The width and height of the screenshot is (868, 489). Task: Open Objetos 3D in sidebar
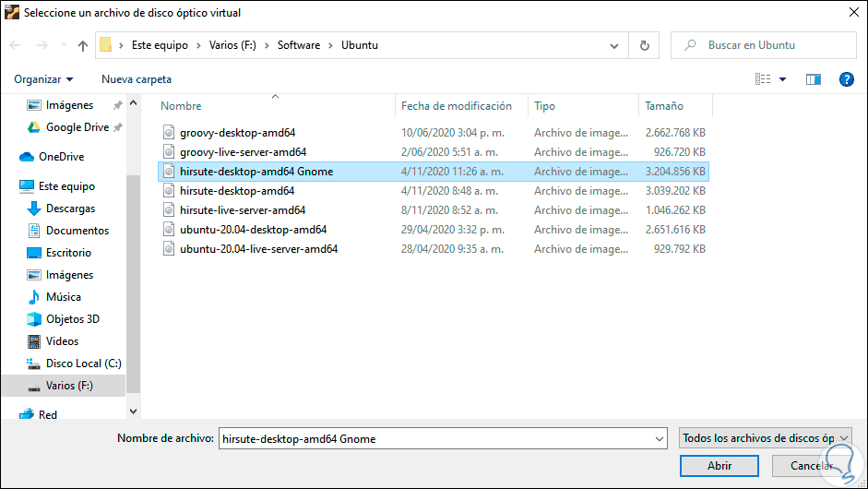73,319
